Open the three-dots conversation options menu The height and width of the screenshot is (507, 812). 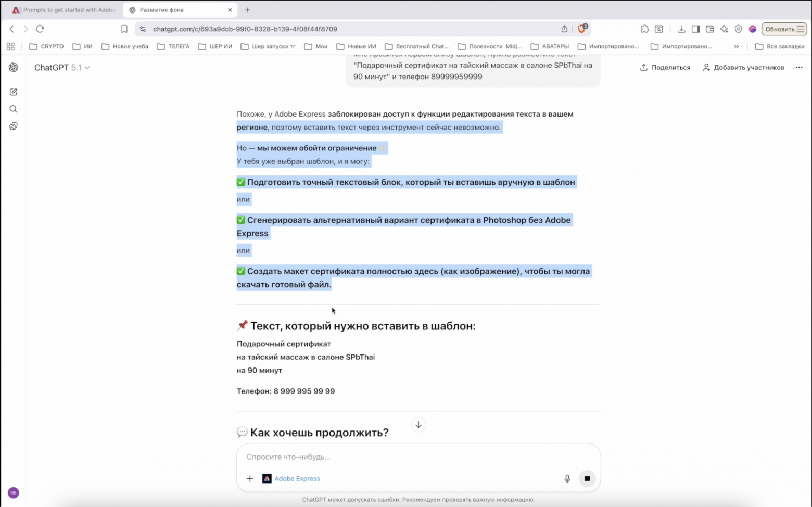coord(798,67)
